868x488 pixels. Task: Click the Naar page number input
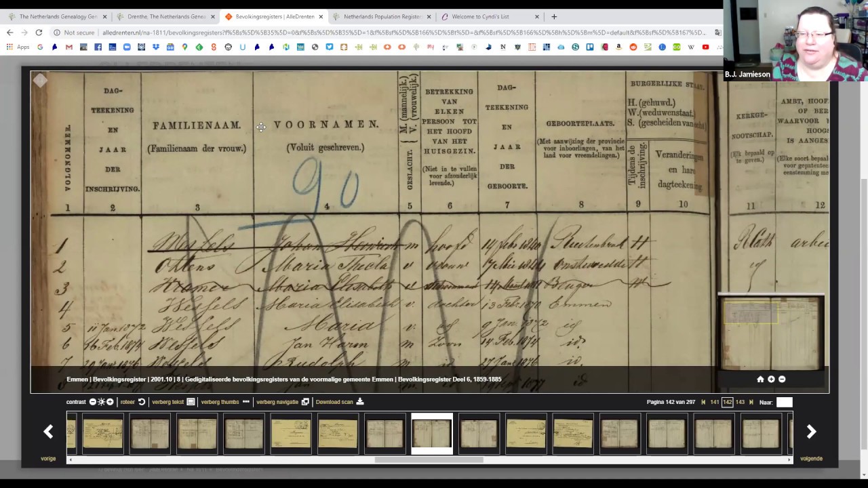pyautogui.click(x=784, y=403)
